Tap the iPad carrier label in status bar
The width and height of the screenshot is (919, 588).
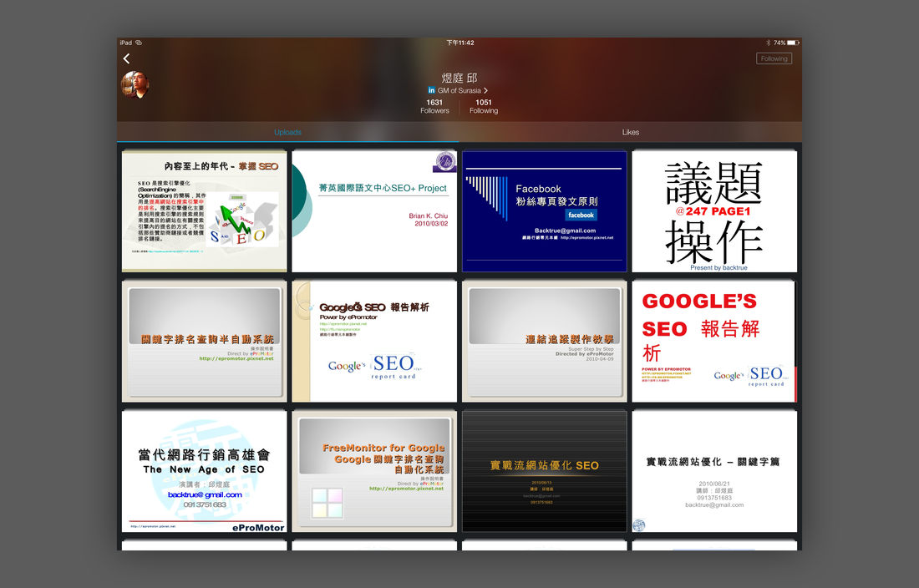(x=126, y=43)
